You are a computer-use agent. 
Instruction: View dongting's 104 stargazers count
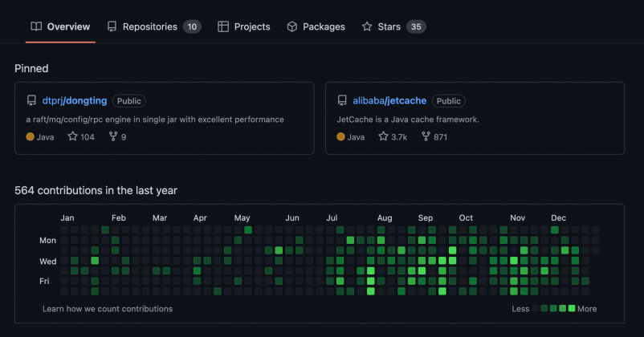(x=87, y=136)
